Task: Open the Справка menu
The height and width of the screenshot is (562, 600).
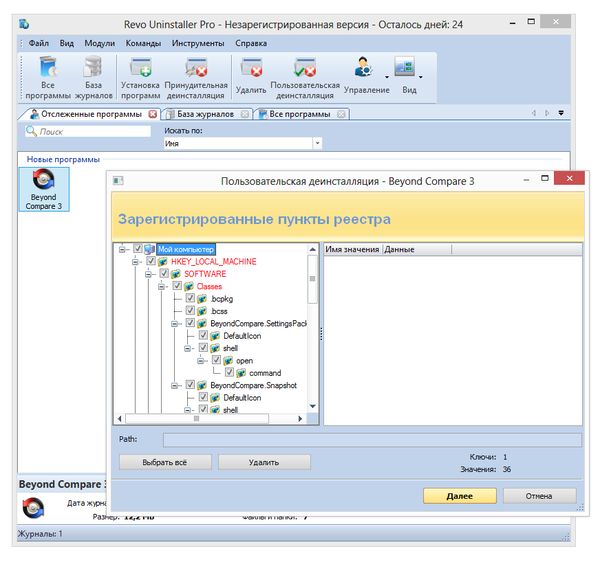Action: (x=251, y=43)
